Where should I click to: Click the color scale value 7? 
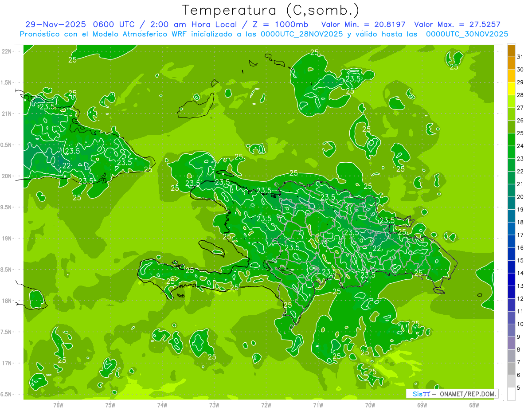[518, 362]
